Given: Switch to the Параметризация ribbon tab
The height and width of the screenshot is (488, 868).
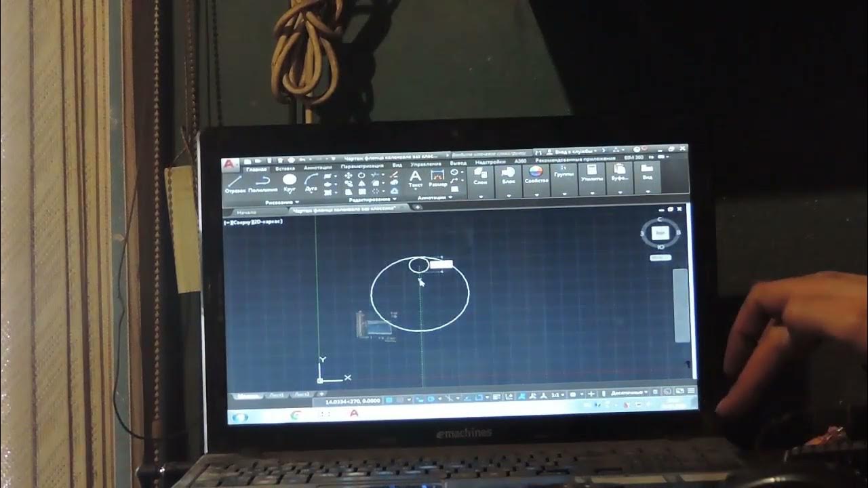Looking at the screenshot, I should coord(362,166).
